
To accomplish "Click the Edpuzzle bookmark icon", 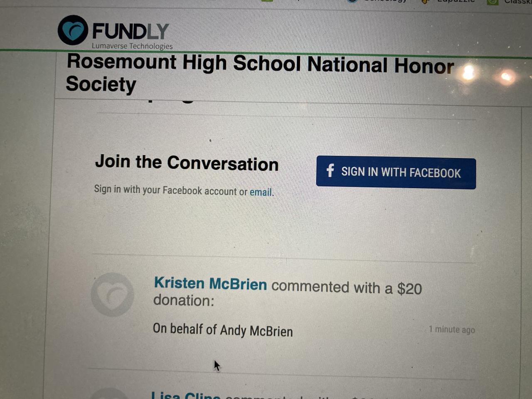I will click(425, 2).
